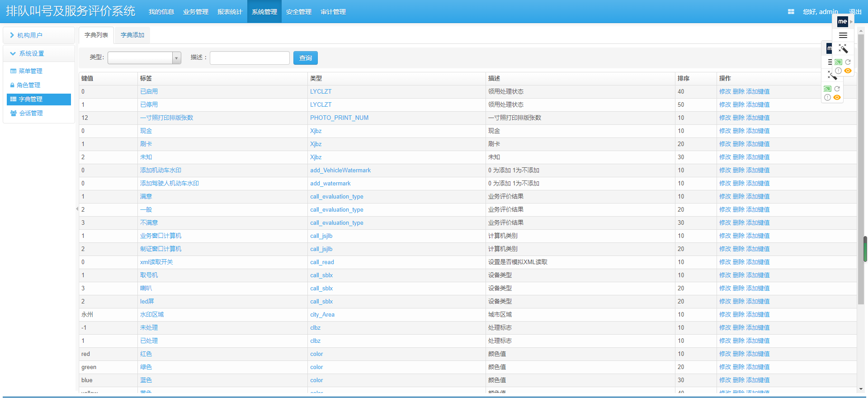Click 删除 in the 水印区域 row
Image resolution: width=868 pixels, height=398 pixels.
click(x=739, y=314)
